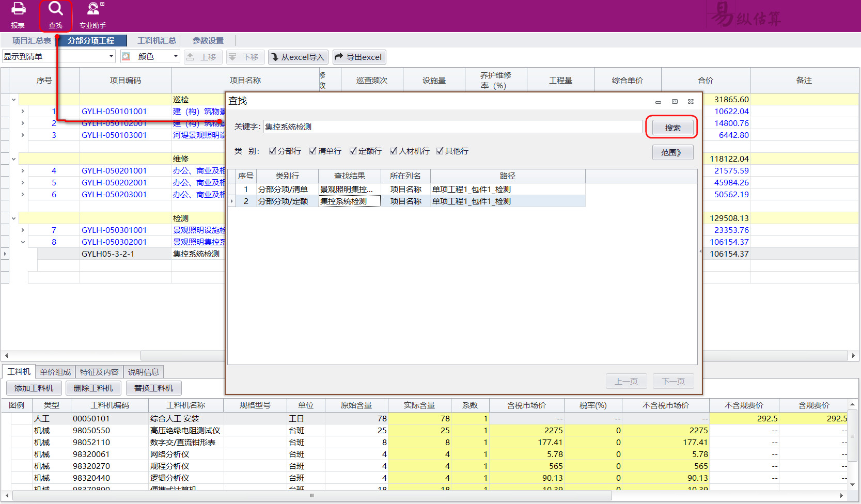Click 替换工料机 button

click(x=153, y=388)
